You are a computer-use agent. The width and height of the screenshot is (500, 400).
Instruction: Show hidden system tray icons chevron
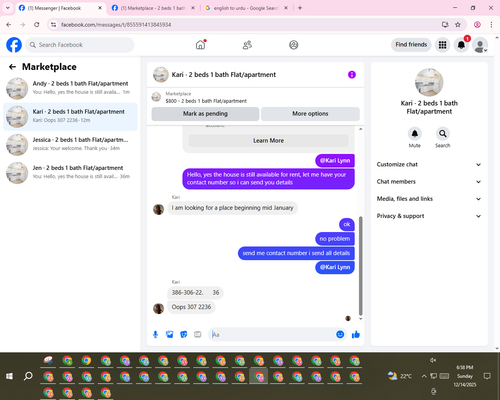click(424, 376)
